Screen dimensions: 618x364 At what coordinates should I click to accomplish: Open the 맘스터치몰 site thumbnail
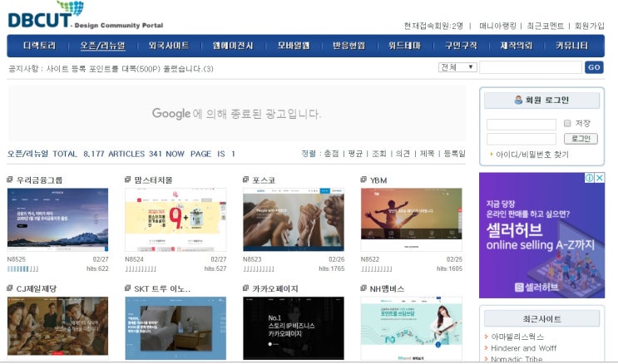pyautogui.click(x=176, y=220)
